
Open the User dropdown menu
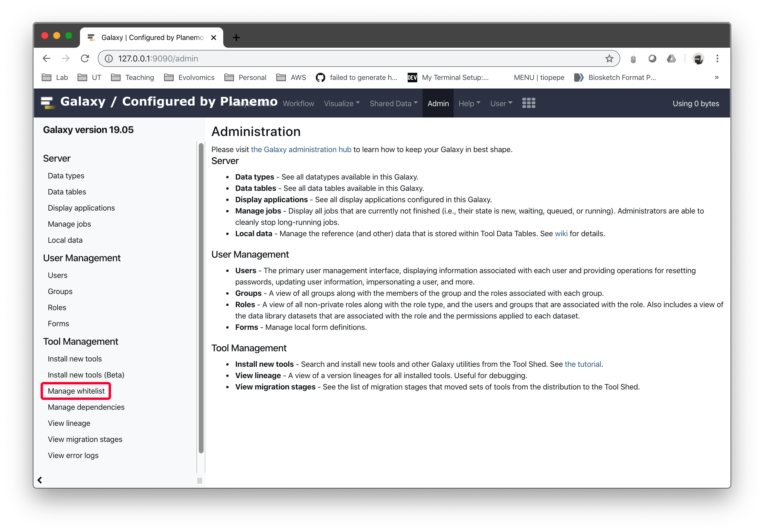500,103
